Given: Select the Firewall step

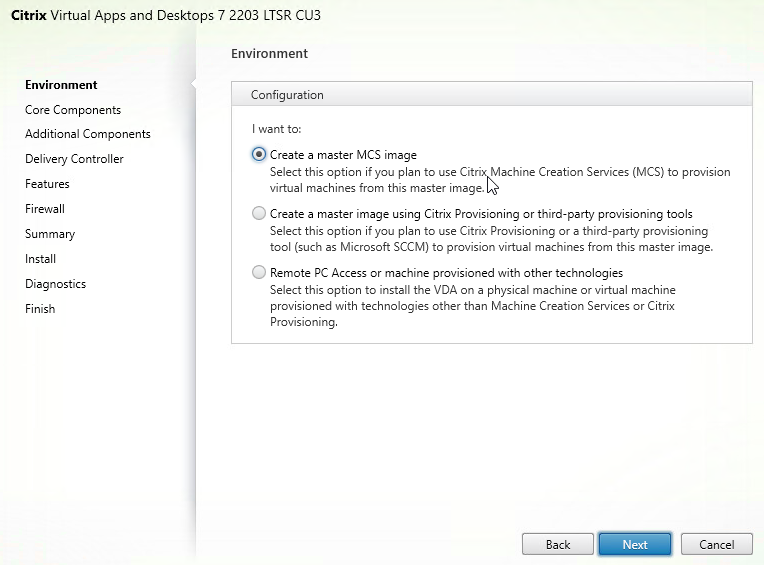Looking at the screenshot, I should pos(45,209).
